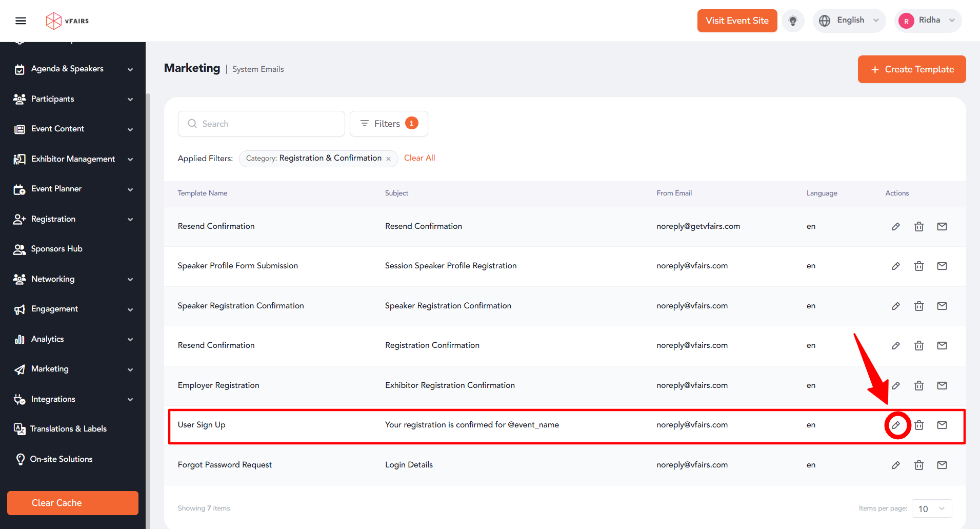Click Clear Cache button
This screenshot has height=529, width=980.
click(73, 503)
